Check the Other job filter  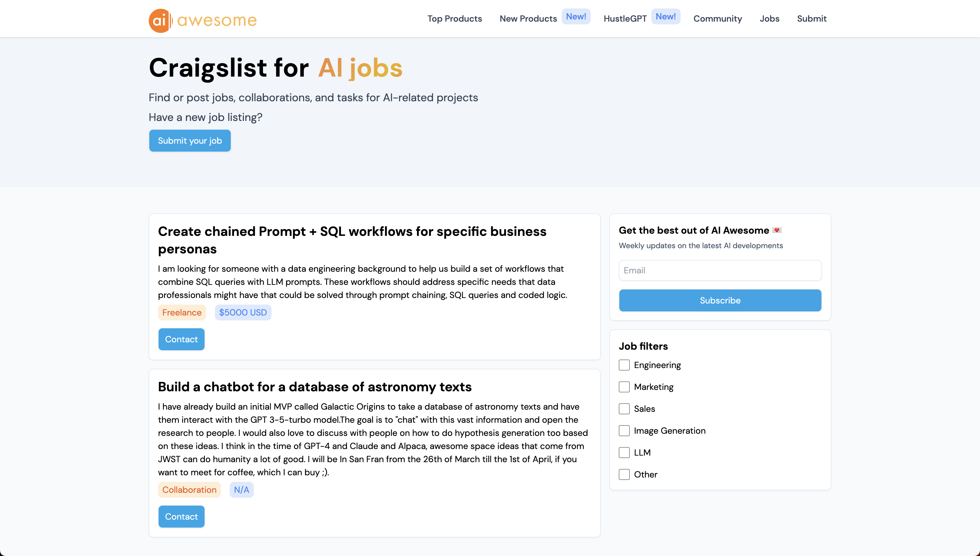624,474
